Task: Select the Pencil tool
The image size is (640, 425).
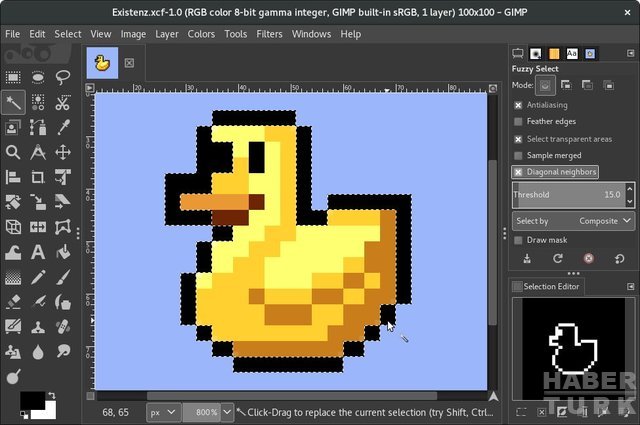Action: point(38,277)
